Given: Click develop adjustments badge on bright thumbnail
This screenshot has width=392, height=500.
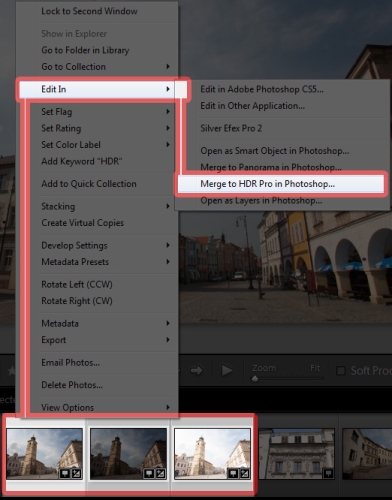Looking at the screenshot, I should coord(245,473).
